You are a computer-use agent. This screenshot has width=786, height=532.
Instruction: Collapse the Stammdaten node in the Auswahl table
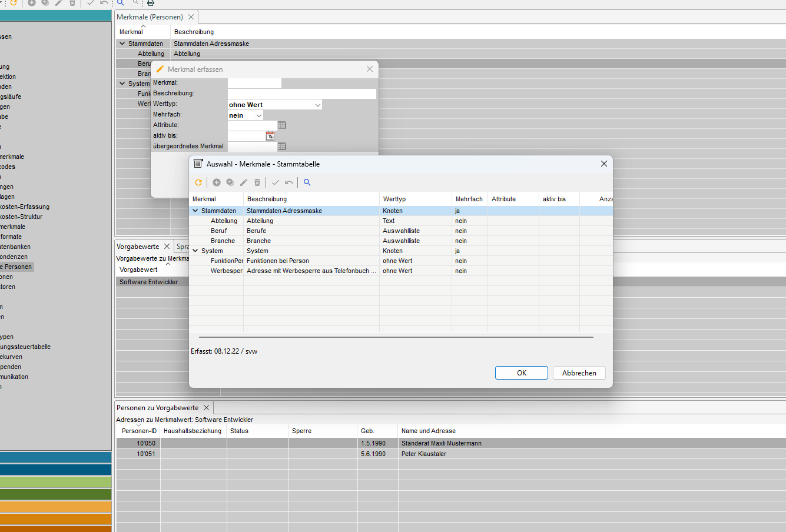(x=195, y=211)
